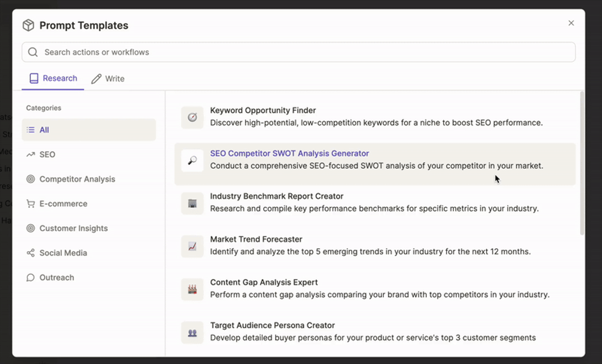Viewport: 602px width, 364px height.
Task: Click the All category list icon
Action: click(30, 130)
